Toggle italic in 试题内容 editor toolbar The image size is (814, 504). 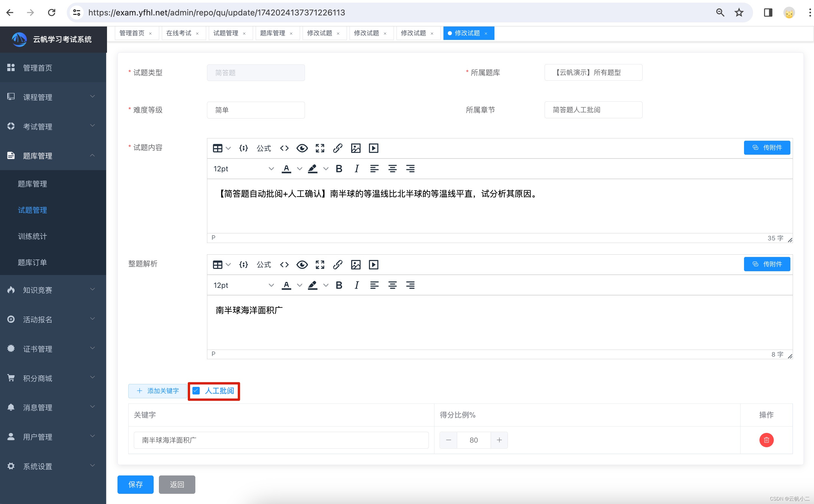(x=357, y=169)
